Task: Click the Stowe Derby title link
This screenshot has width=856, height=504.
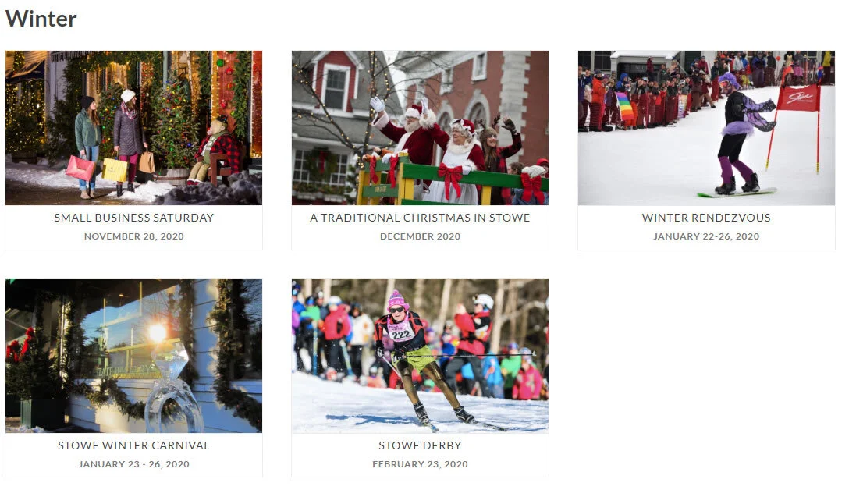Action: (x=420, y=445)
